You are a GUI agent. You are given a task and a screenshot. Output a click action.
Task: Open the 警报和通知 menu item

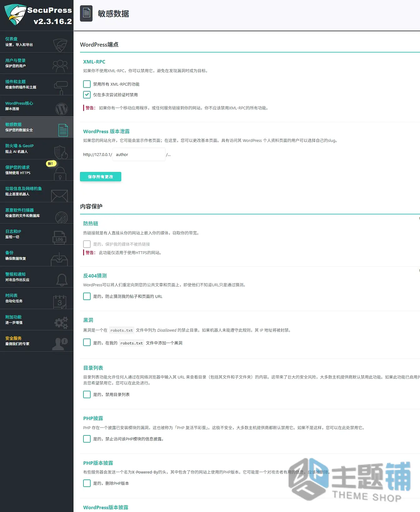[x=37, y=277]
